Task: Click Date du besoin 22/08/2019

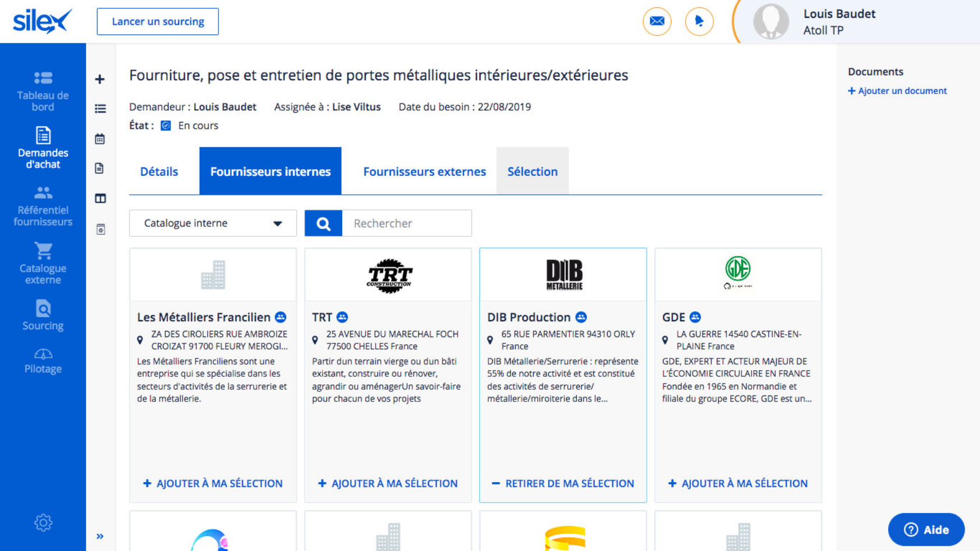Action: [x=465, y=106]
